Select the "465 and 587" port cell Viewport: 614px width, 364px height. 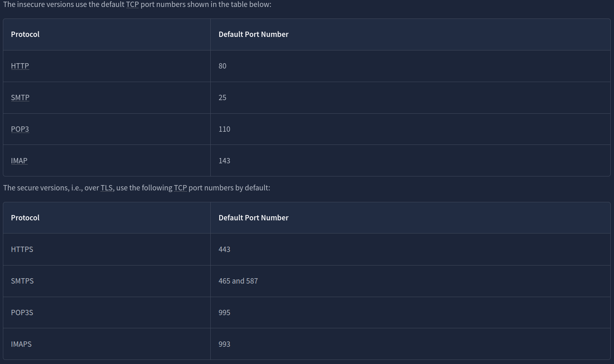pos(238,281)
